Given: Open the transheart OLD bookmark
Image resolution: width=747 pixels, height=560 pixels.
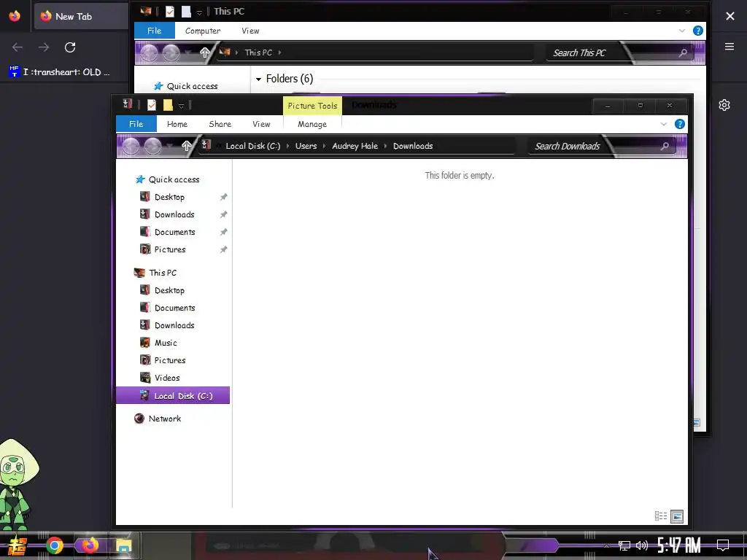Looking at the screenshot, I should click(x=59, y=72).
